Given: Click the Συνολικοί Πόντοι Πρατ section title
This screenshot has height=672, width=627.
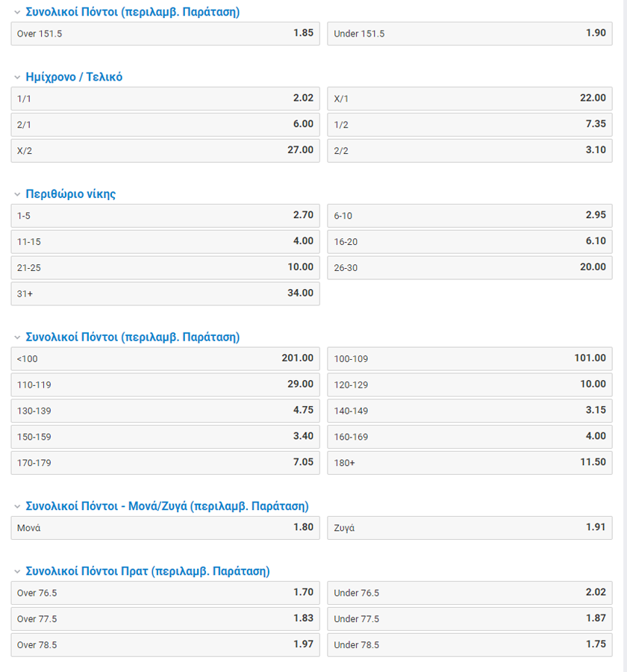Looking at the screenshot, I should point(147,571).
